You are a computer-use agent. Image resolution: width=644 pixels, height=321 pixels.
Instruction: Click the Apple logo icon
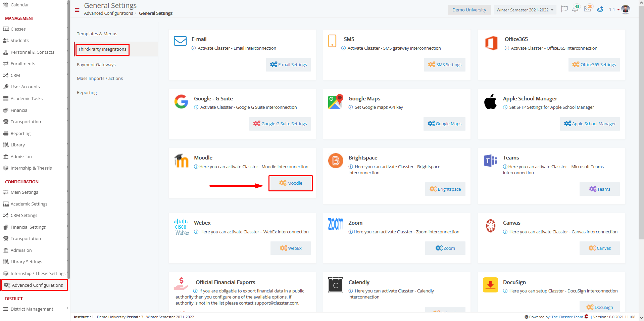490,102
